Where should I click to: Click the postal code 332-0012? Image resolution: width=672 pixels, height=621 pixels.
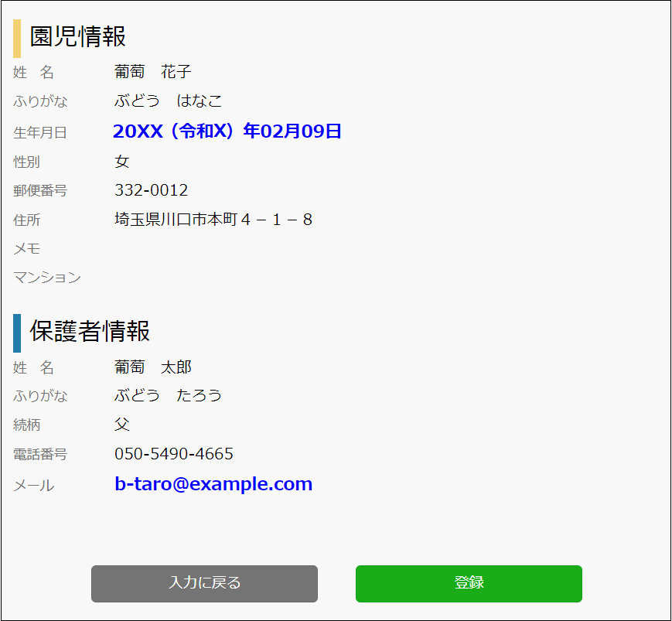[x=152, y=190]
